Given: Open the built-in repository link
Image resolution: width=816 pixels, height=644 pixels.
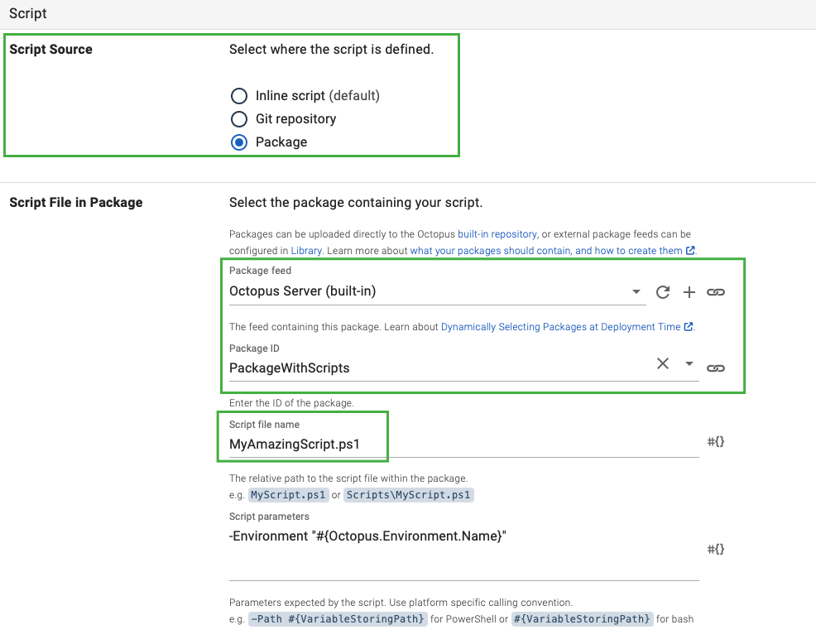Looking at the screenshot, I should click(497, 234).
